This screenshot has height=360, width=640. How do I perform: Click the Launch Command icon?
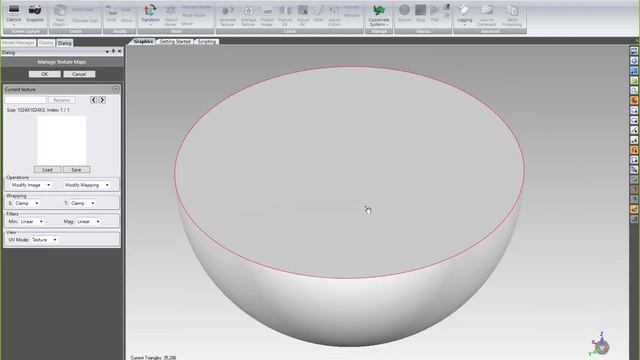487,16
